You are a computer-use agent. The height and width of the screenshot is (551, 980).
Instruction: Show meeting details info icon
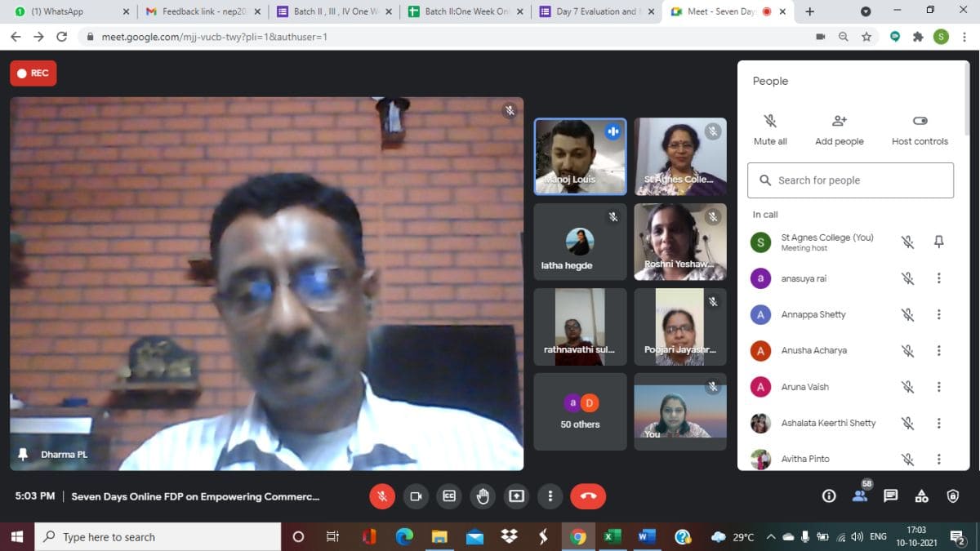click(x=829, y=495)
